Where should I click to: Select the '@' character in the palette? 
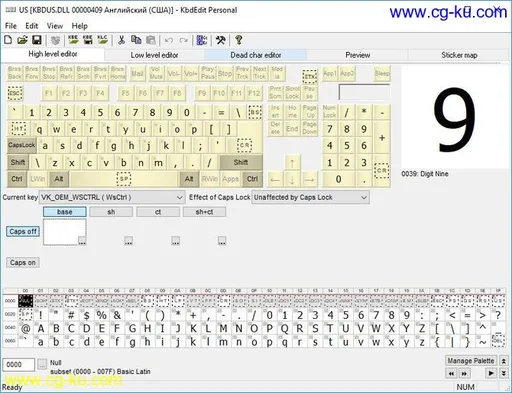coord(25,329)
